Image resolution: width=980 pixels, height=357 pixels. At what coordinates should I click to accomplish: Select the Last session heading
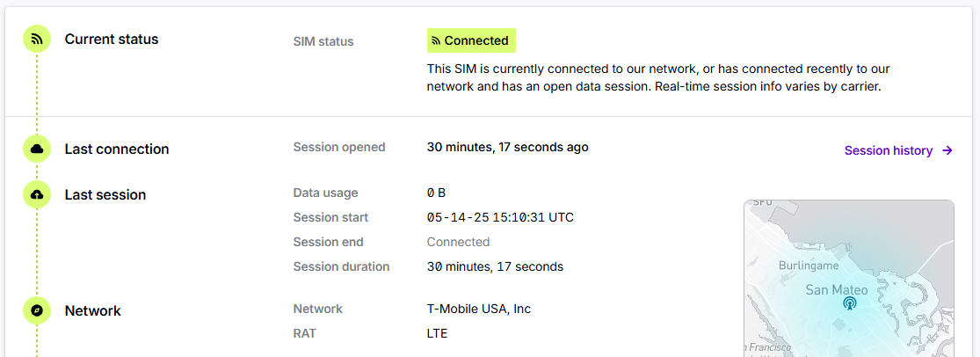(x=105, y=194)
